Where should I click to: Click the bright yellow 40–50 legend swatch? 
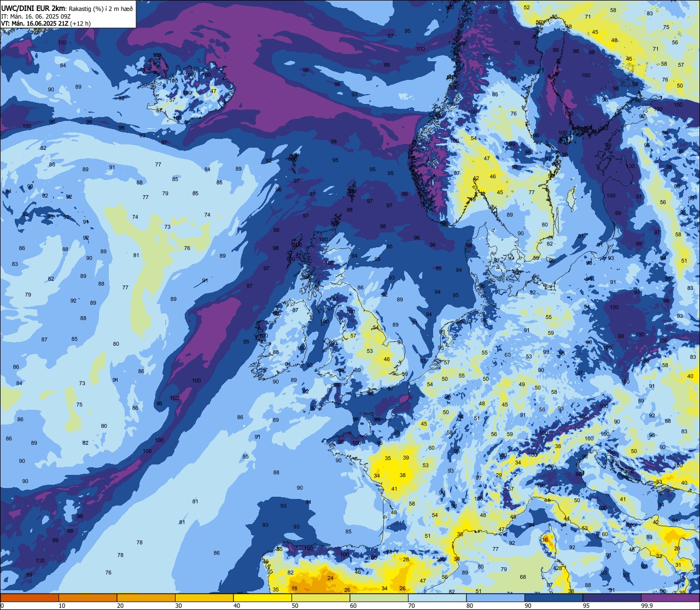(262, 597)
